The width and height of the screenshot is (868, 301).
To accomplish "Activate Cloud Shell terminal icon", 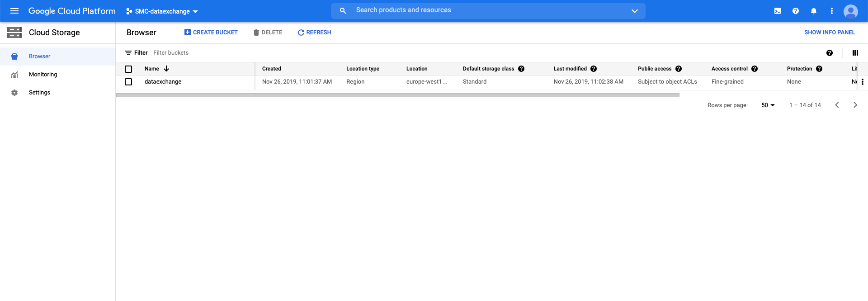I will pyautogui.click(x=778, y=11).
